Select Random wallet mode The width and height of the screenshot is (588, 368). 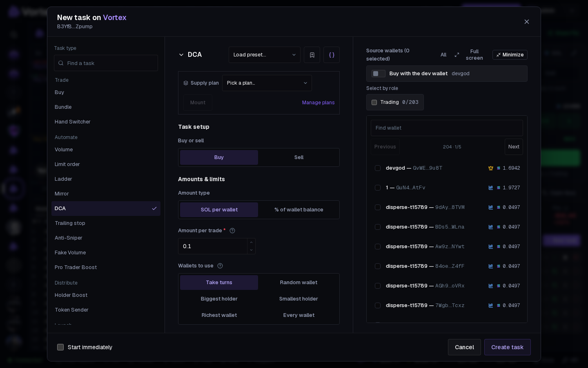pyautogui.click(x=299, y=283)
